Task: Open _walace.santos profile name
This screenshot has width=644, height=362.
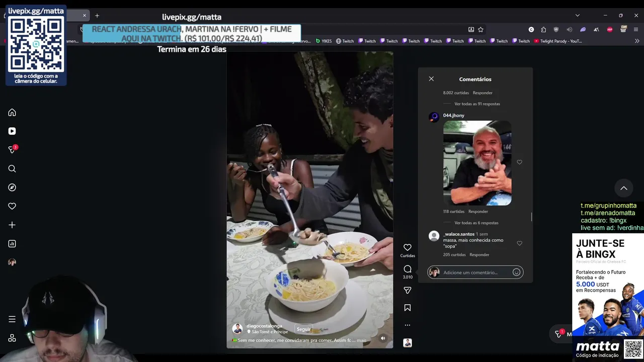Action: (x=459, y=234)
